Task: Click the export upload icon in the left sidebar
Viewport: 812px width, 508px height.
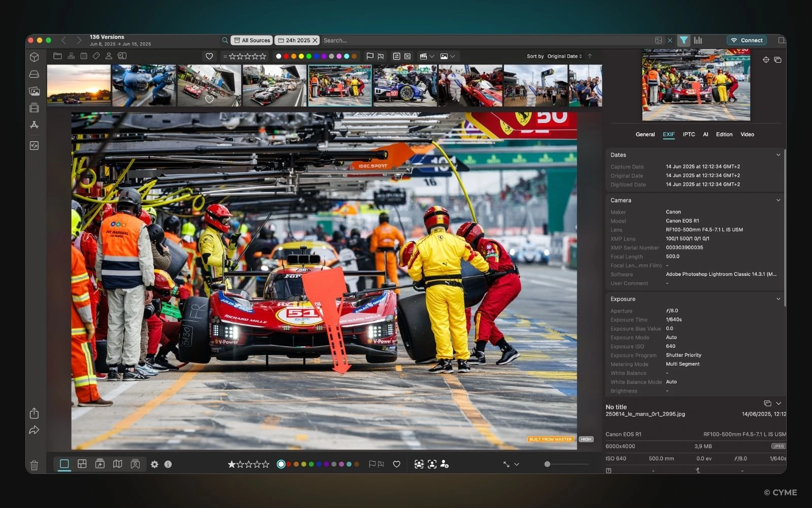Action: tap(34, 413)
